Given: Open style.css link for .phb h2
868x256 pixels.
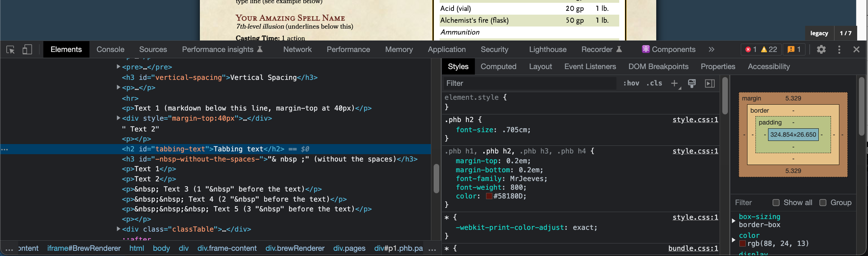Looking at the screenshot, I should point(695,120).
